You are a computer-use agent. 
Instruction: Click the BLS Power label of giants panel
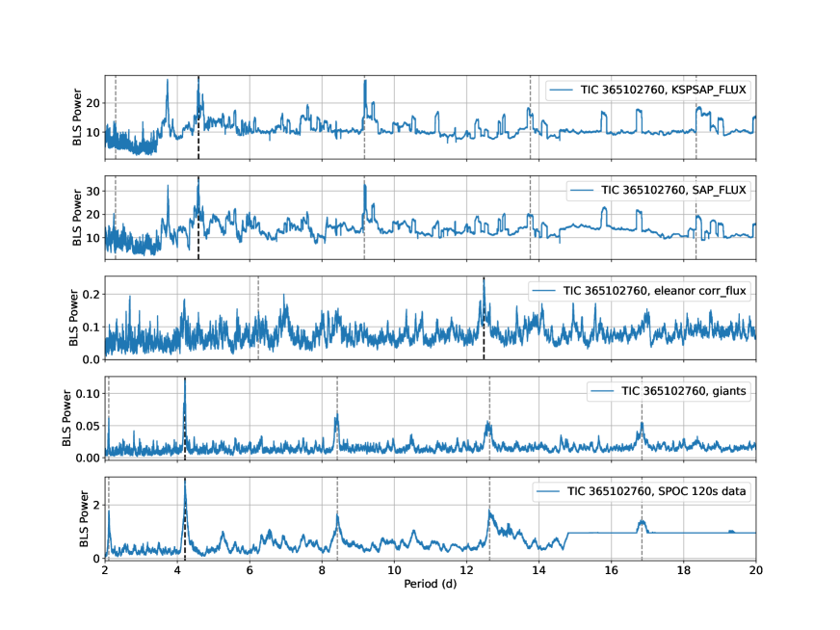point(66,418)
